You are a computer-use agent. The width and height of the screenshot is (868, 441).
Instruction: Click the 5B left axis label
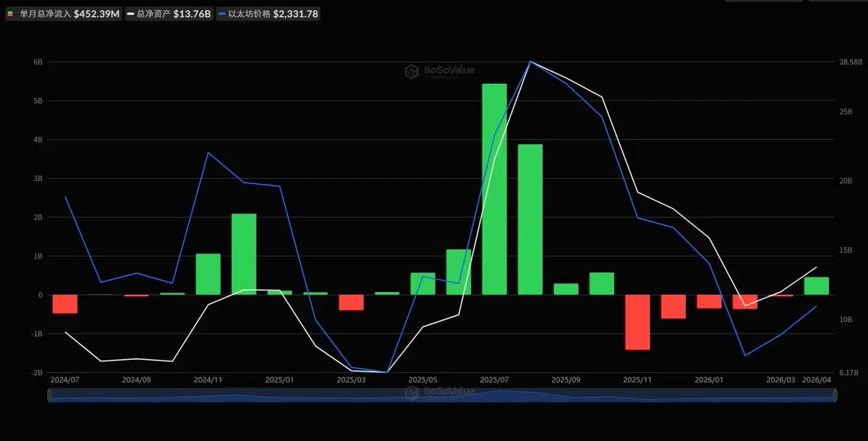tap(38, 101)
